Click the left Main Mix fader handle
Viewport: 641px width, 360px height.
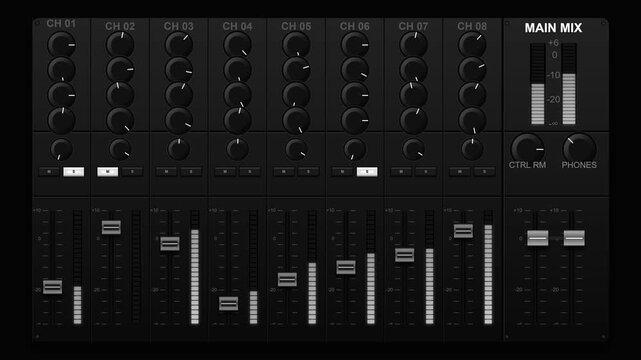tap(538, 238)
